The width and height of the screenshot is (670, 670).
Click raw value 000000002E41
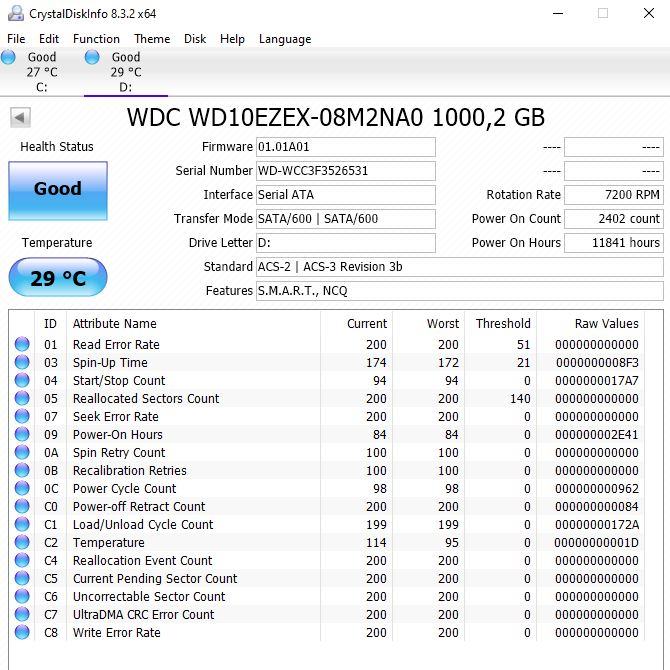click(597, 434)
